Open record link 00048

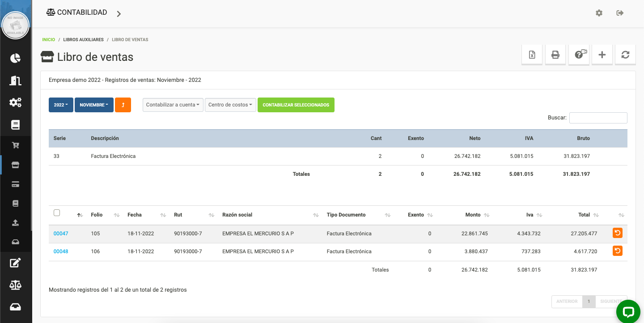click(x=61, y=251)
